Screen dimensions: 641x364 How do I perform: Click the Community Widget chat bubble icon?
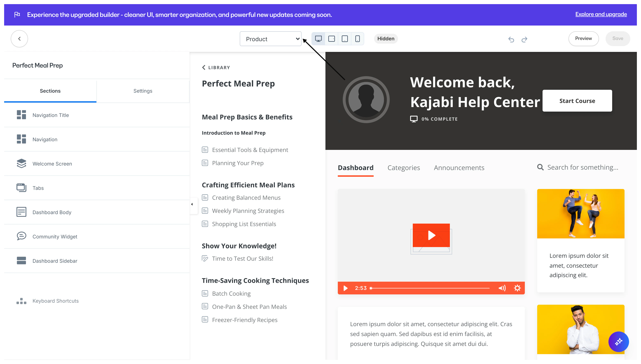21,236
